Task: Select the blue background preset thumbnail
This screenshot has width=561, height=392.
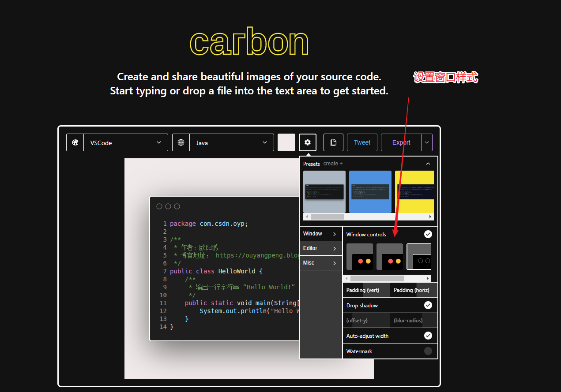Action: pos(370,192)
